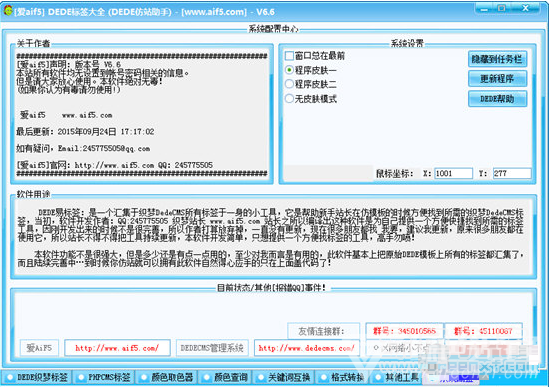Switch to the PHPCMS标签 tab

click(x=104, y=378)
